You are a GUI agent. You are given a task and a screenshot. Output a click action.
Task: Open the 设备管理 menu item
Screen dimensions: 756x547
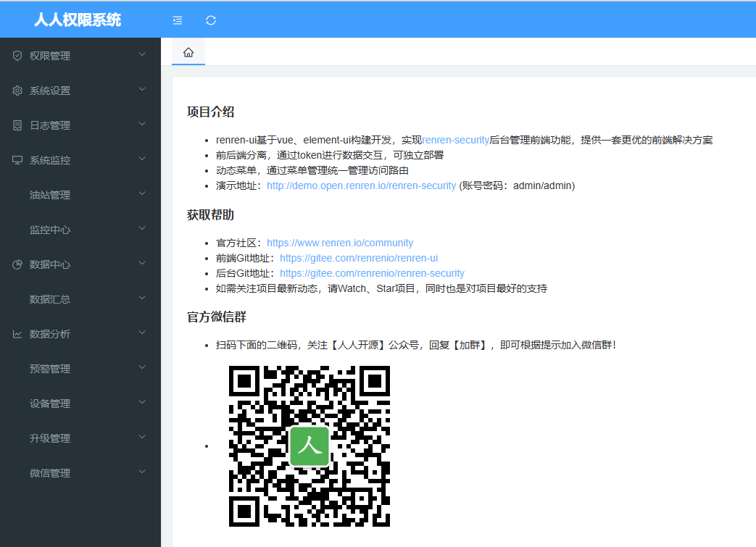(x=80, y=404)
